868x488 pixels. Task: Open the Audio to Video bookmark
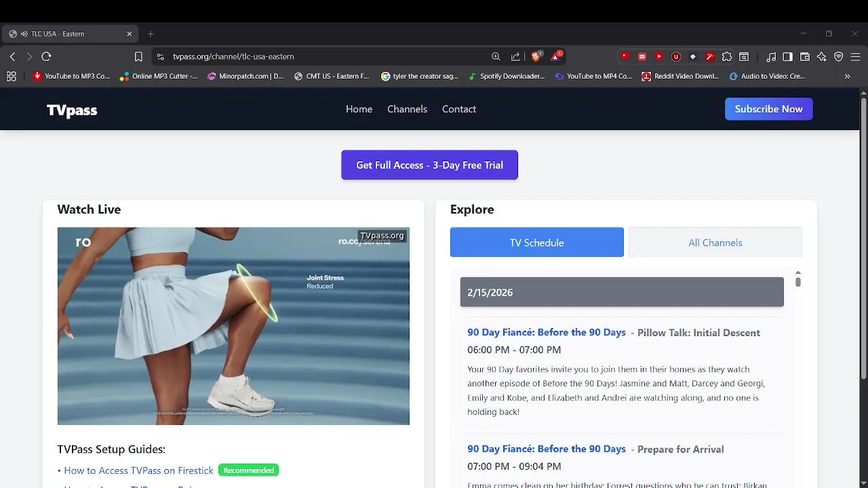click(767, 77)
